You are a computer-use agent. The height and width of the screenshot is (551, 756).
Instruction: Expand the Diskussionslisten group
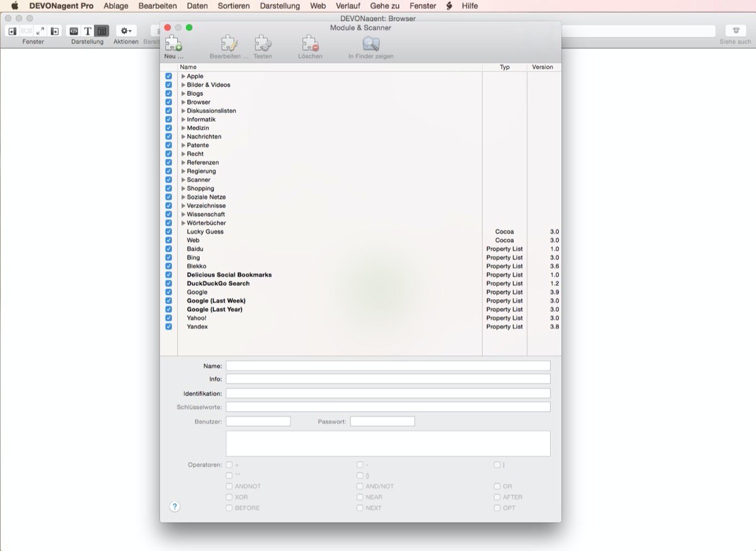pyautogui.click(x=183, y=111)
